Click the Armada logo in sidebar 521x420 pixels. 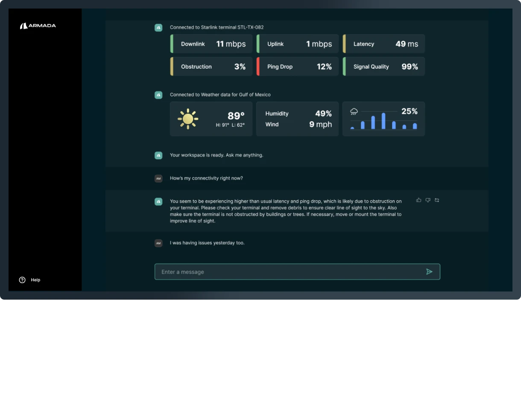tap(38, 26)
